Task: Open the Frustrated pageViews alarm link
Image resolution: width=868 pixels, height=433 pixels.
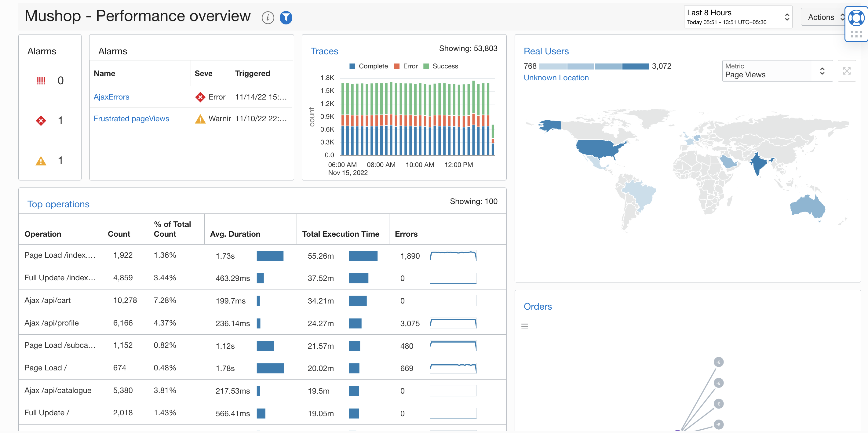Action: pos(131,118)
